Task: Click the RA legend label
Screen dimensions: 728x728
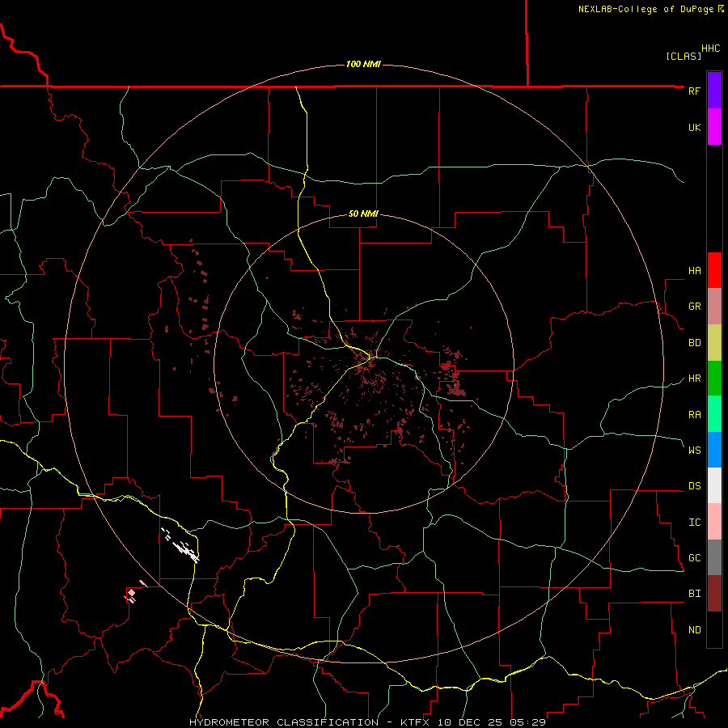Action: (x=694, y=414)
